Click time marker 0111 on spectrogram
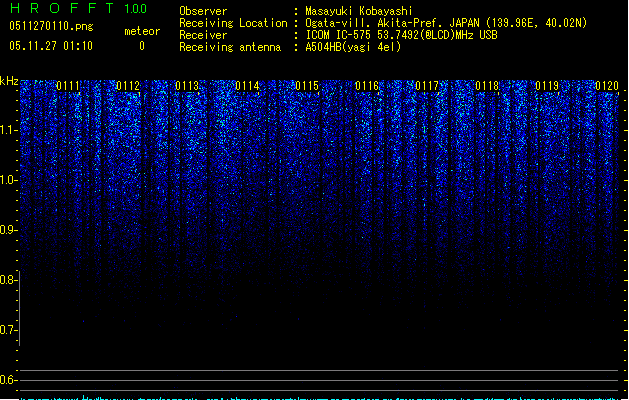This screenshot has width=629, height=400. [x=68, y=86]
